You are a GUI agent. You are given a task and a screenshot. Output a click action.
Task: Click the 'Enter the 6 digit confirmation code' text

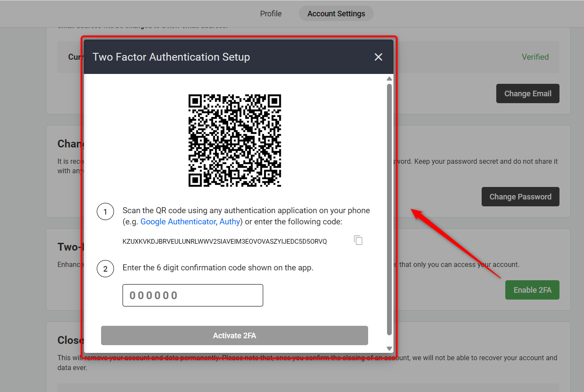click(218, 268)
